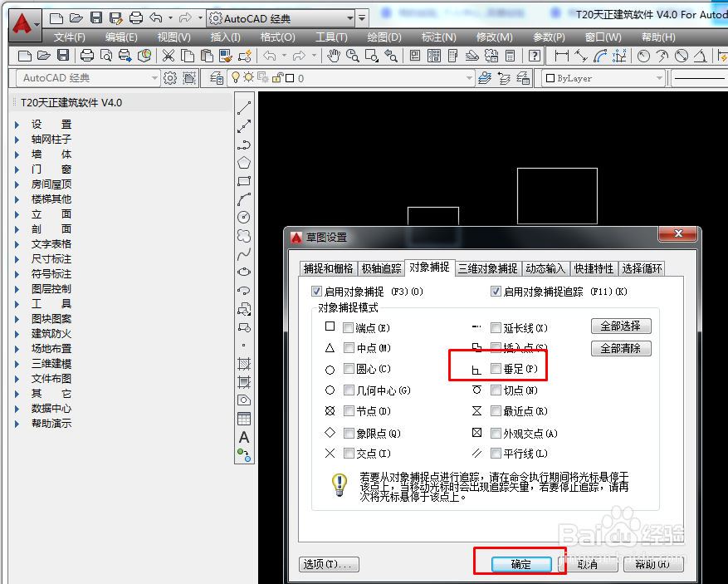Click the Copy icon in standard toolbar
The width and height of the screenshot is (728, 584).
tap(188, 56)
